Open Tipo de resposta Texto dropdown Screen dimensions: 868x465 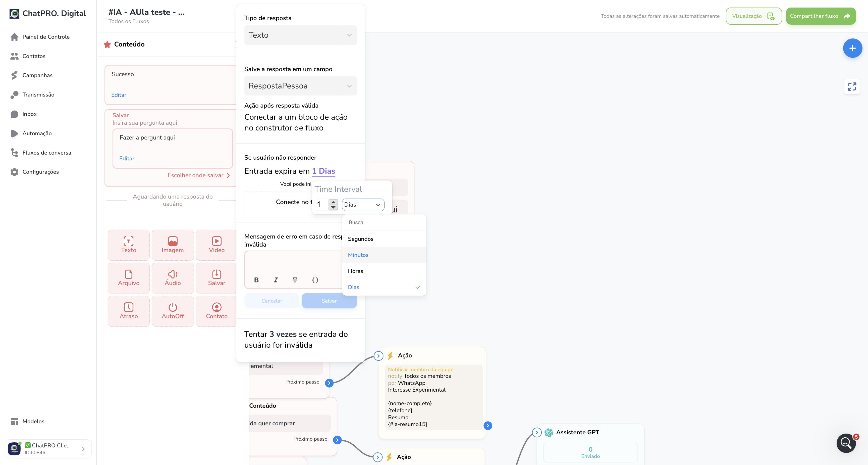click(301, 35)
